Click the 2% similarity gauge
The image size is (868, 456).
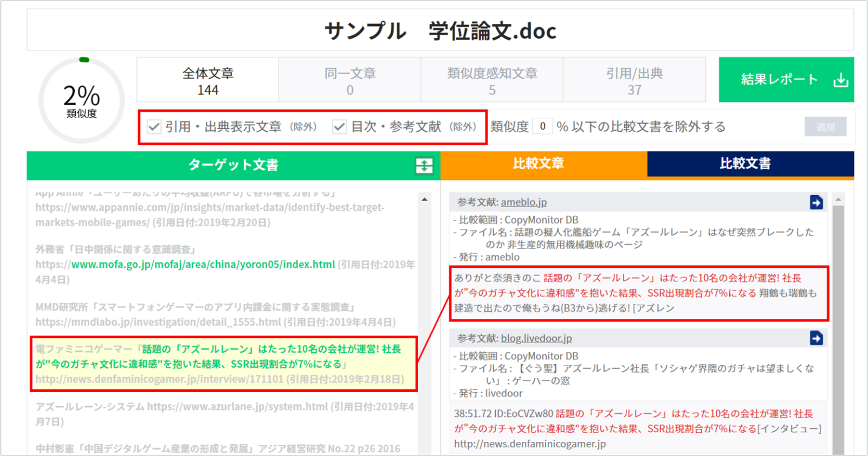(x=82, y=100)
